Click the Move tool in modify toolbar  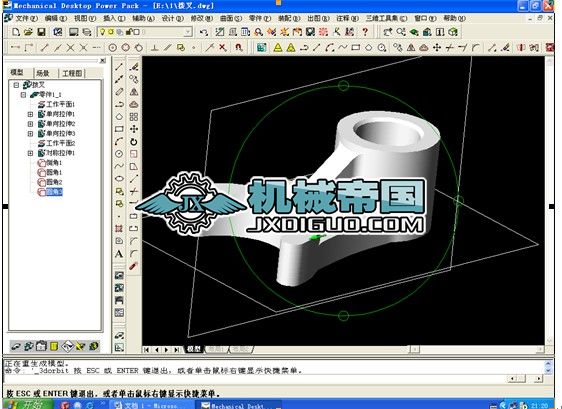(134, 129)
